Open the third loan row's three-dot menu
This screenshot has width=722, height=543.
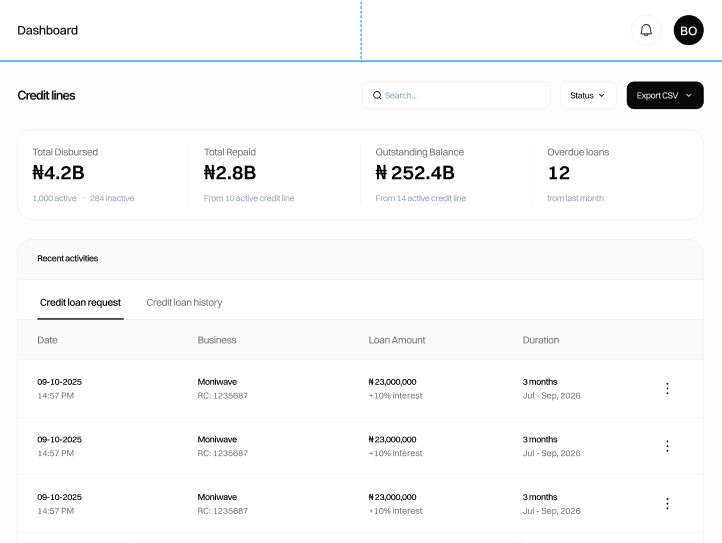coord(667,503)
